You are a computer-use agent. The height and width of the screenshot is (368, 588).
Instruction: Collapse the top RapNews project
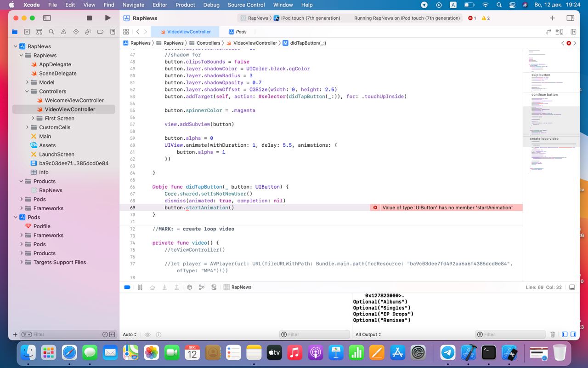pyautogui.click(x=15, y=46)
